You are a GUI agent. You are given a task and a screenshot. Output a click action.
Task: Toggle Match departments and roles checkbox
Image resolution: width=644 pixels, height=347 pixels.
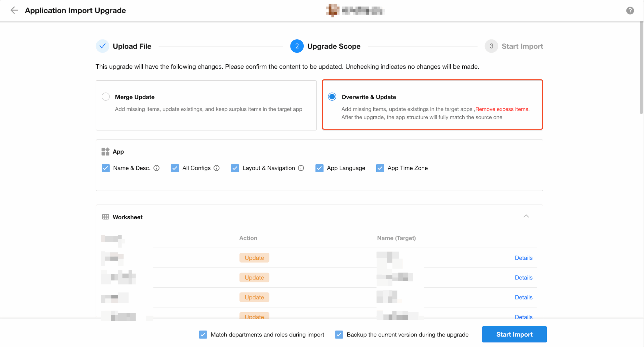(x=203, y=335)
